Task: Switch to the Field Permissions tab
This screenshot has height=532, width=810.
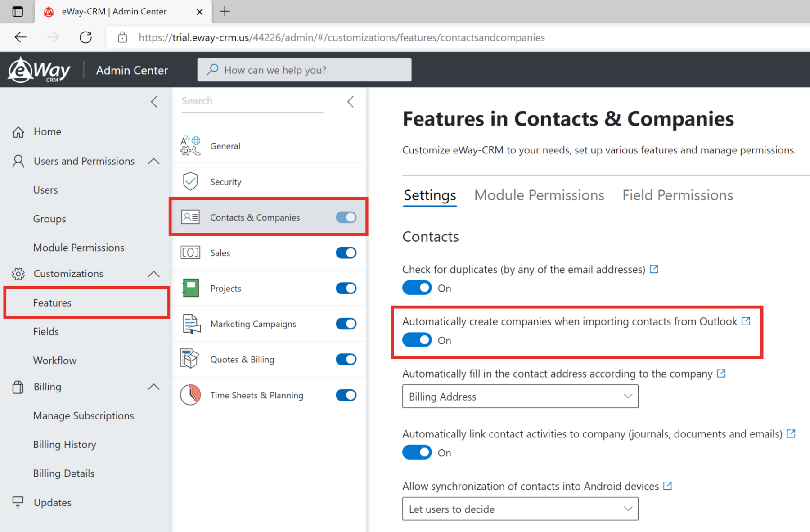Action: point(678,195)
